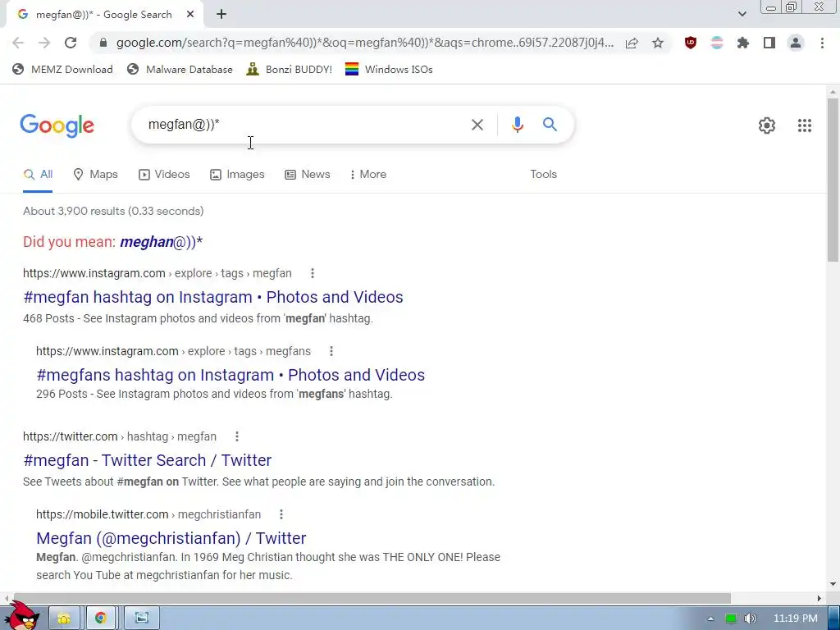
Task: Switch to News results tab
Action: (307, 175)
